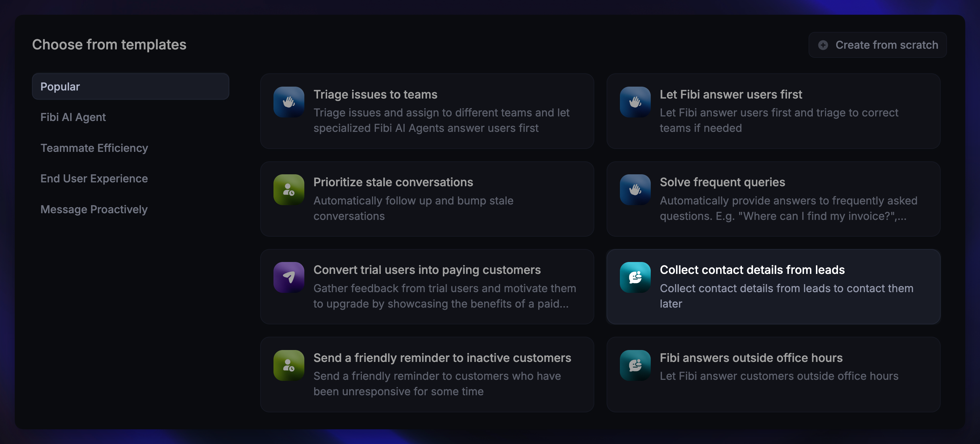Click the plus icon in Create from scratch
The width and height of the screenshot is (980, 444).
coord(823,45)
